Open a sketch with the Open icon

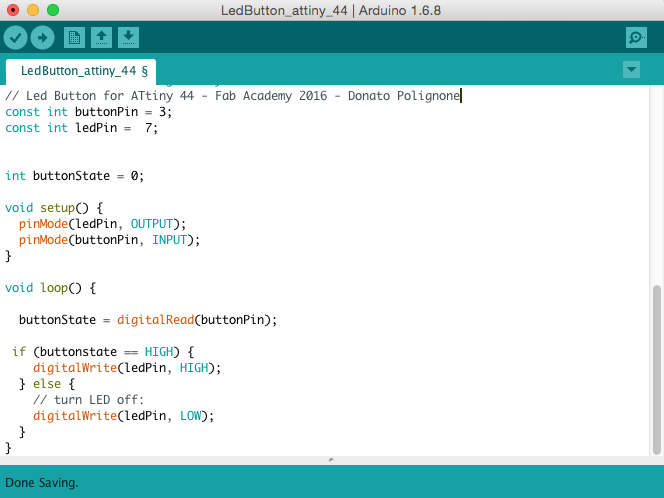101,38
